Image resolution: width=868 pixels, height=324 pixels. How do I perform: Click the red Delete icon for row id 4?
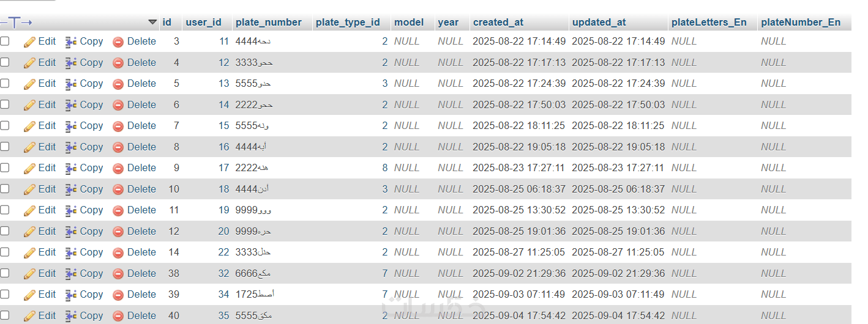pos(118,63)
